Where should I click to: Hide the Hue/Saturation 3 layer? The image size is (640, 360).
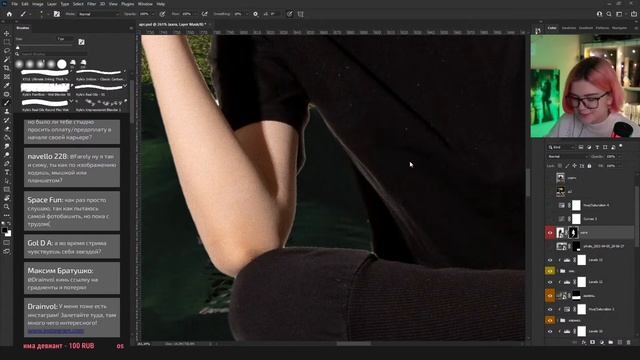(x=550, y=309)
